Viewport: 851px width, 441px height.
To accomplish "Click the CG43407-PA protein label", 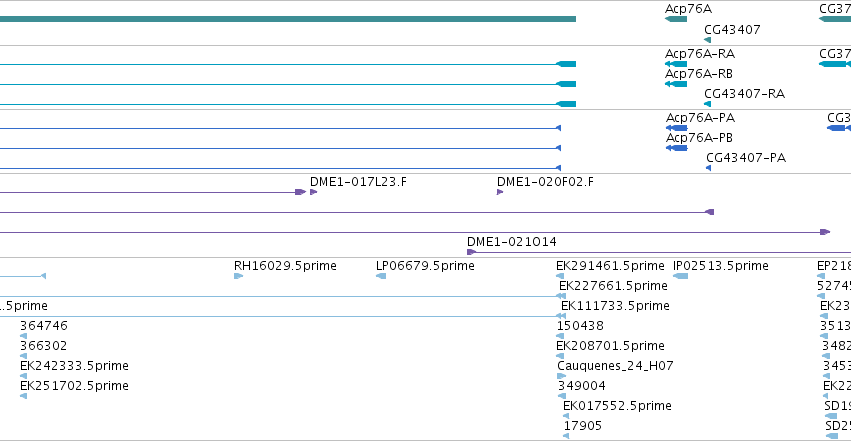I will point(746,158).
